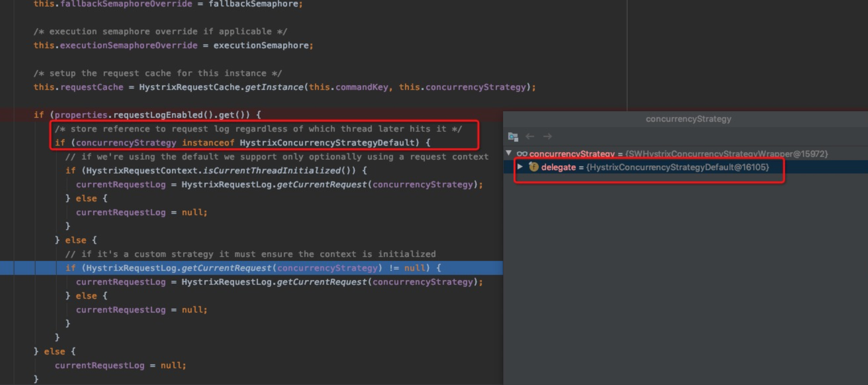Collapse the concurrencyStrategy tree node
The image size is (868, 385).
pyautogui.click(x=509, y=153)
